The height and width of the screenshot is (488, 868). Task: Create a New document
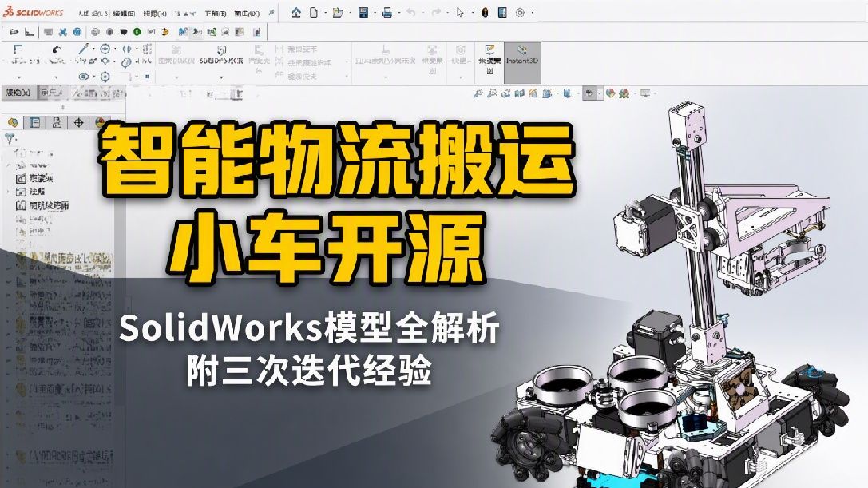pyautogui.click(x=313, y=12)
